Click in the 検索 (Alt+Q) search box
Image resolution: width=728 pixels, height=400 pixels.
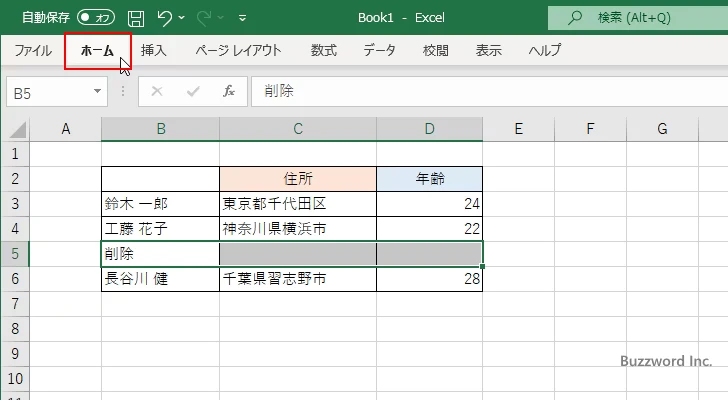tap(638, 18)
